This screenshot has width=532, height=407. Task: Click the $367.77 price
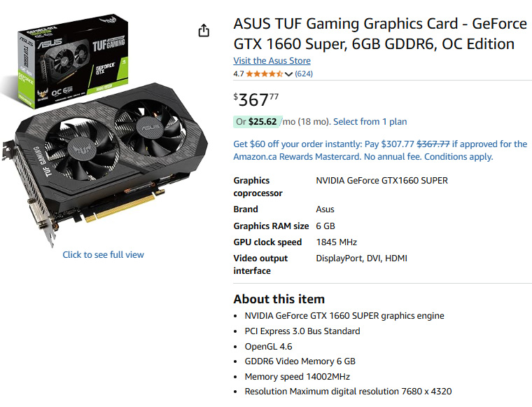click(x=255, y=99)
